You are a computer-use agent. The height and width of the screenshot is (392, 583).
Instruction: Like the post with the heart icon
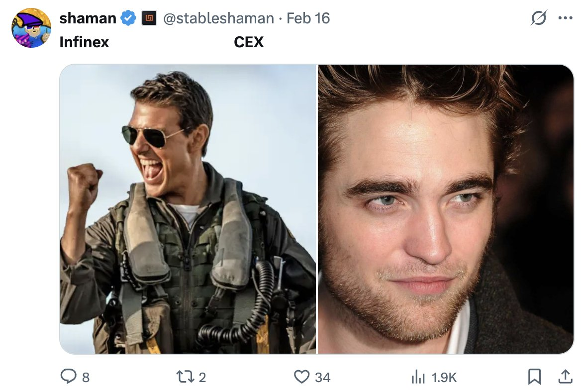301,377
